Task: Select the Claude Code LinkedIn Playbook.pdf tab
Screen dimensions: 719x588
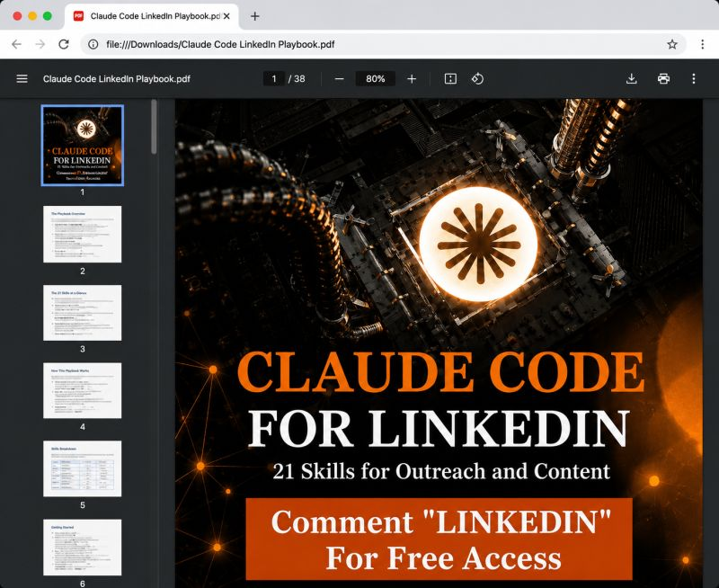Action: tap(151, 16)
